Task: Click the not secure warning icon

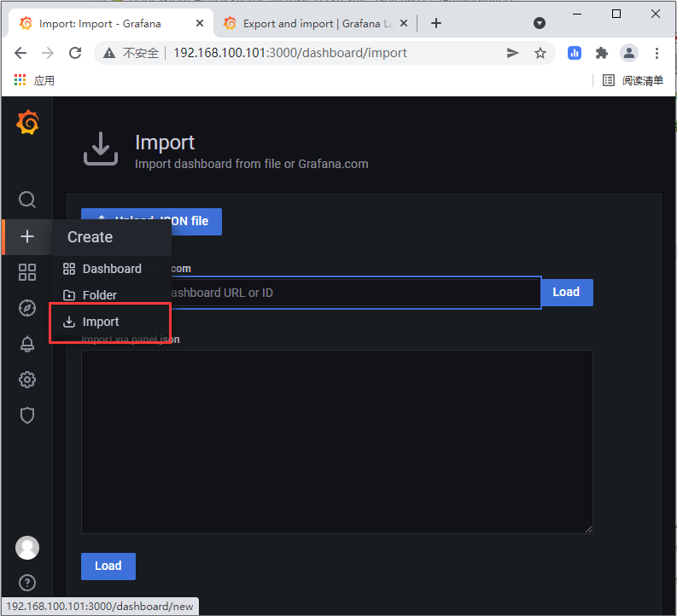Action: [x=108, y=53]
